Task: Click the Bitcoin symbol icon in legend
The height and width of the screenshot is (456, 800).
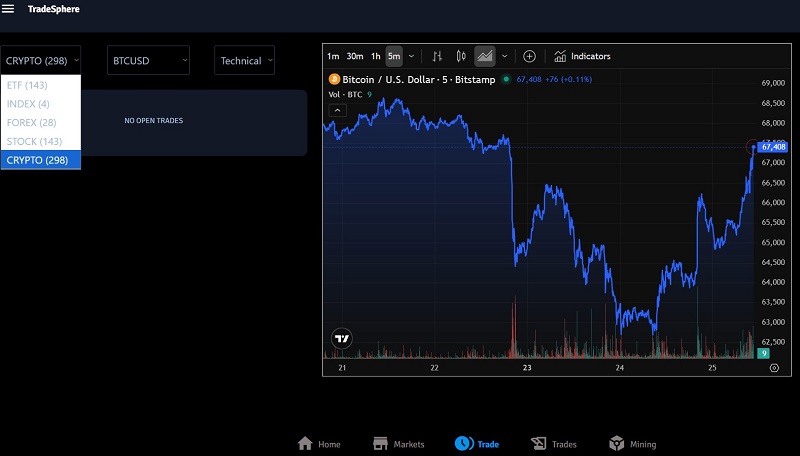Action: (x=334, y=79)
